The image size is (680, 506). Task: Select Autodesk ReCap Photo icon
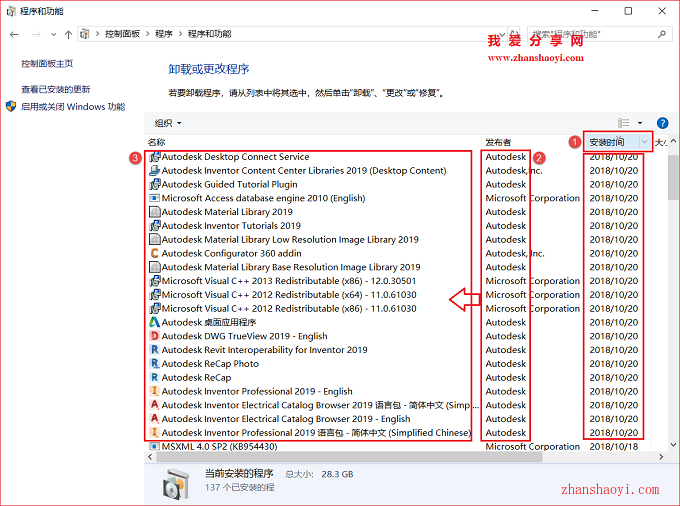[154, 364]
